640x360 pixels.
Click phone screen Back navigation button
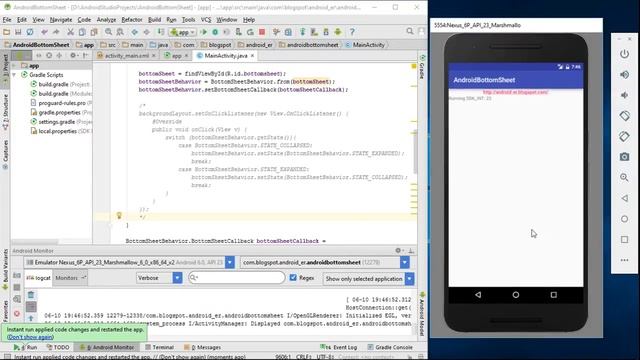click(478, 295)
